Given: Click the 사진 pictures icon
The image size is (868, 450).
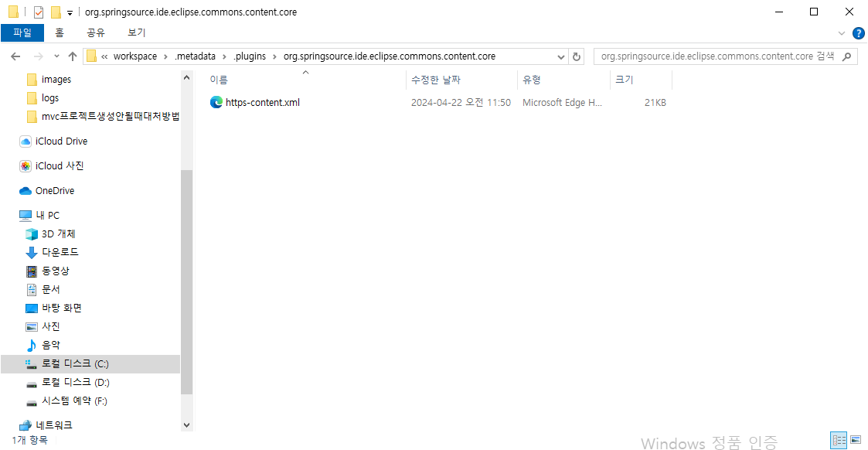Looking at the screenshot, I should (x=32, y=326).
